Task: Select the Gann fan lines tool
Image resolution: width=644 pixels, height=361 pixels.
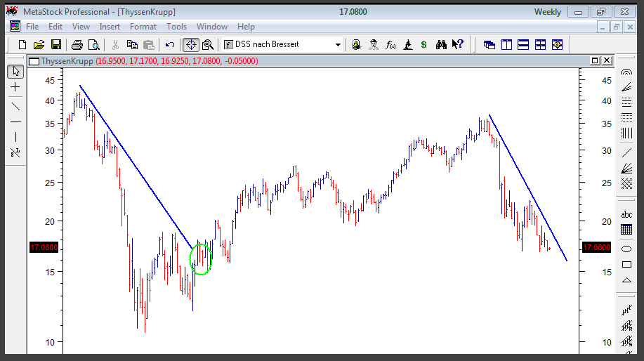Action: tap(626, 169)
